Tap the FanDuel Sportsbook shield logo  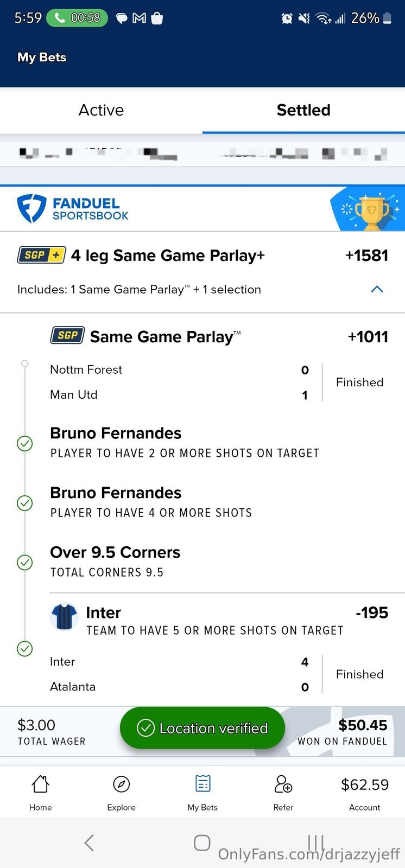pyautogui.click(x=31, y=209)
